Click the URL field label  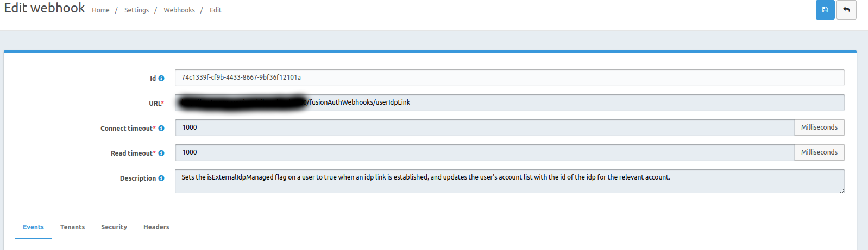[x=156, y=104]
